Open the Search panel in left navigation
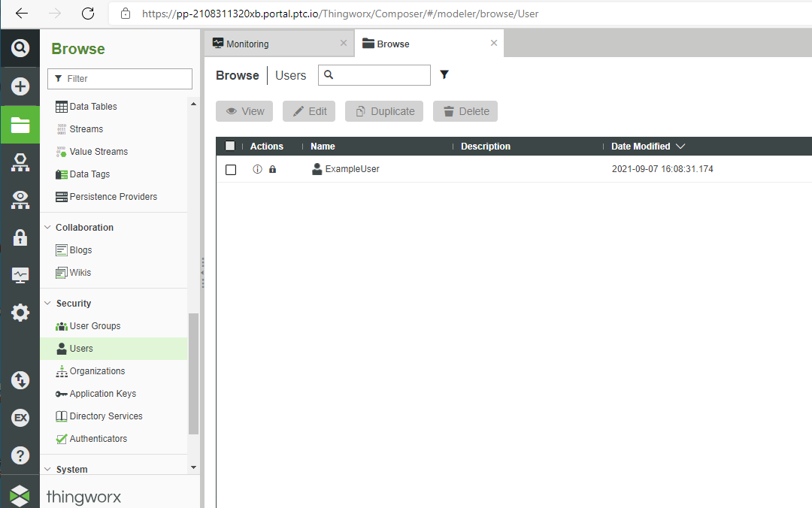 click(20, 48)
